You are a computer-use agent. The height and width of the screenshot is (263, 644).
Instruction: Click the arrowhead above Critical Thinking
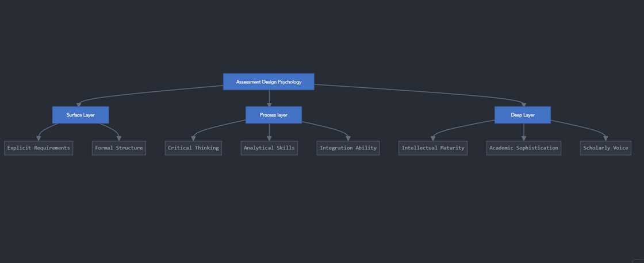[193, 137]
